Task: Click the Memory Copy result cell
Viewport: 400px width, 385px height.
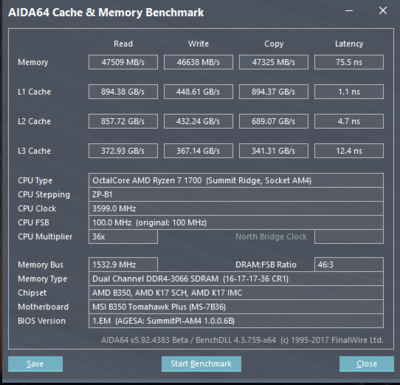Action: (x=274, y=62)
